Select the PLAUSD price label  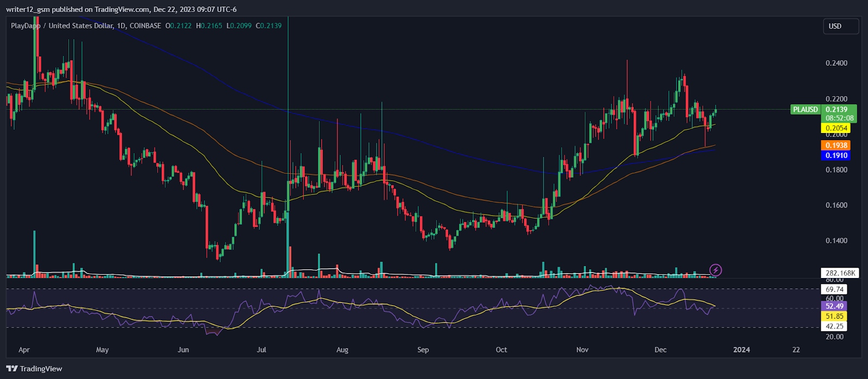[x=805, y=110]
